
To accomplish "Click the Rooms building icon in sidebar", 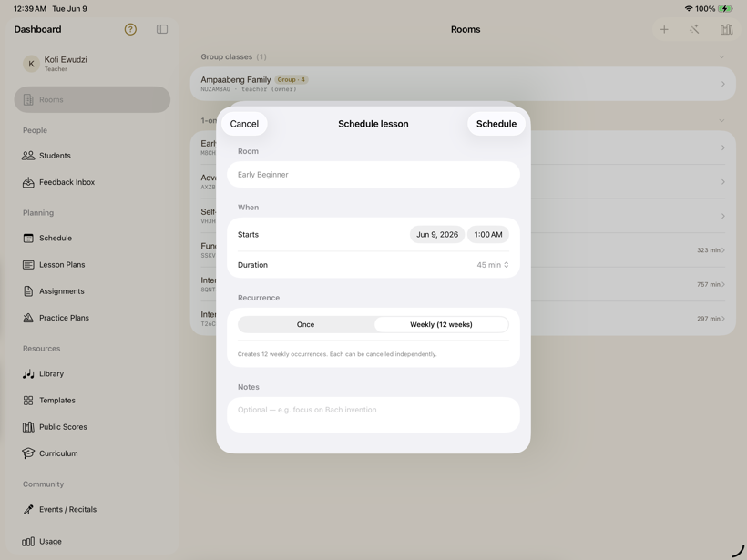I will click(x=28, y=99).
